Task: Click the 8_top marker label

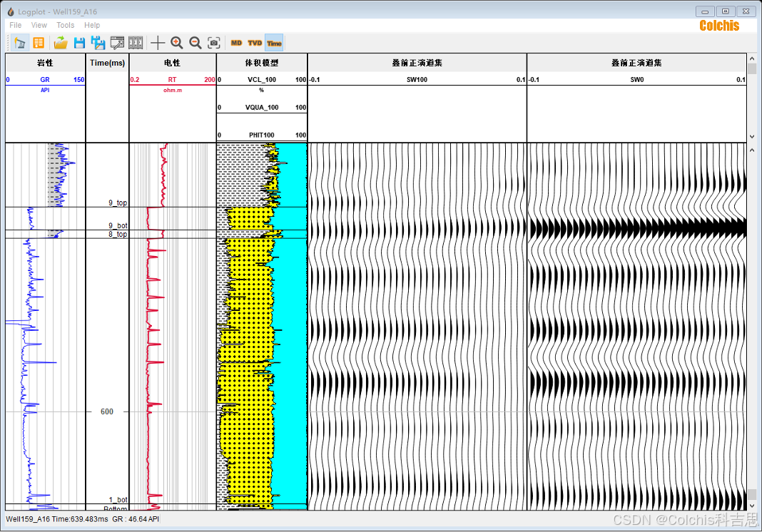Action: [118, 234]
